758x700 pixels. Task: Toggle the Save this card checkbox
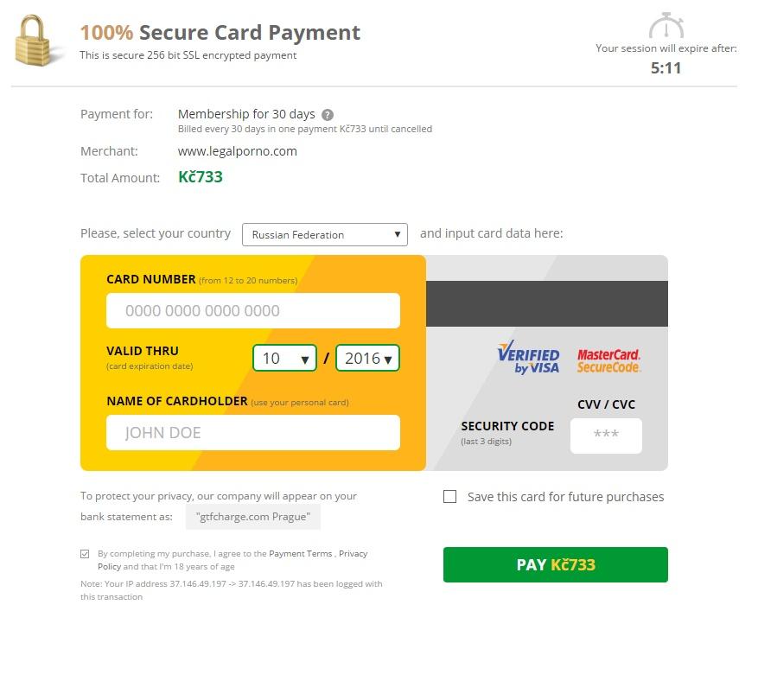(x=449, y=497)
